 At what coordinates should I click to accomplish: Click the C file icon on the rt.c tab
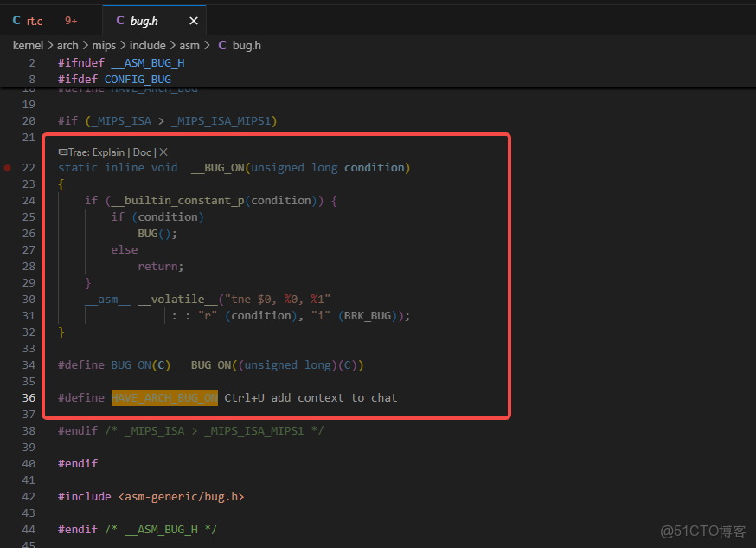(x=15, y=19)
